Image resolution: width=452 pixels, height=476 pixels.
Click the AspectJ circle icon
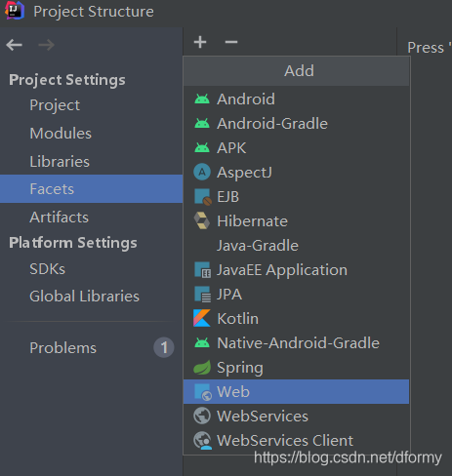(x=202, y=172)
